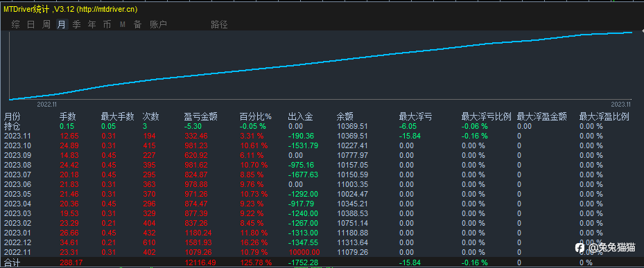Switch to the 周 weekly tab

click(46, 25)
